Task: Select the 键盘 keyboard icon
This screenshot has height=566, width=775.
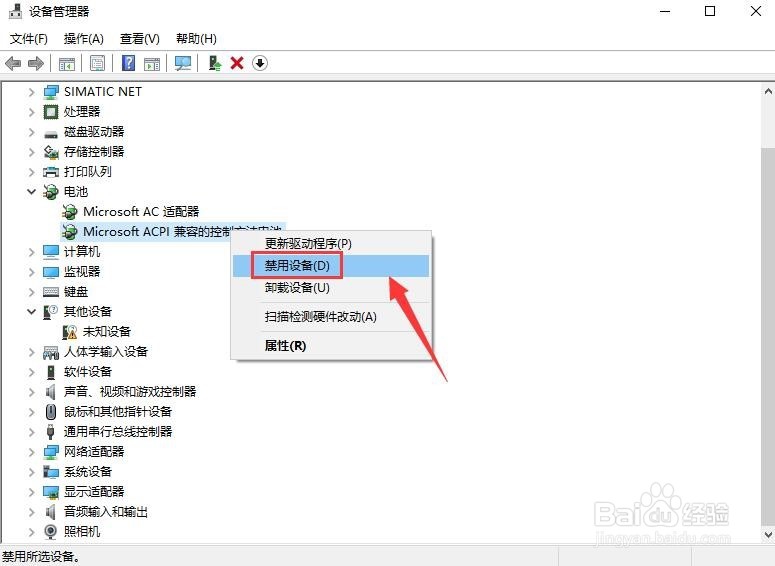Action: tap(51, 292)
